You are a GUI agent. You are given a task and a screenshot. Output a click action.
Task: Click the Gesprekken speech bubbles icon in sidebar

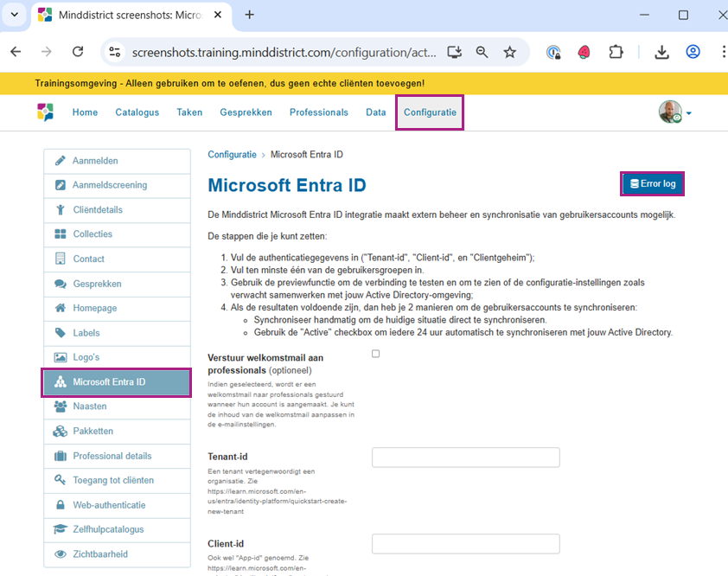pyautogui.click(x=61, y=284)
